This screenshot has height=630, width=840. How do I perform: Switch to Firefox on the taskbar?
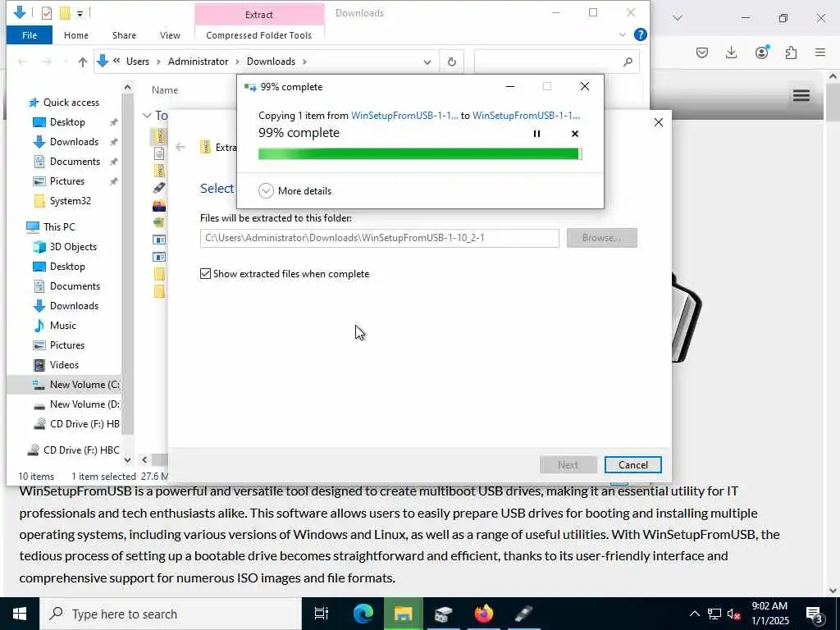coord(483,614)
